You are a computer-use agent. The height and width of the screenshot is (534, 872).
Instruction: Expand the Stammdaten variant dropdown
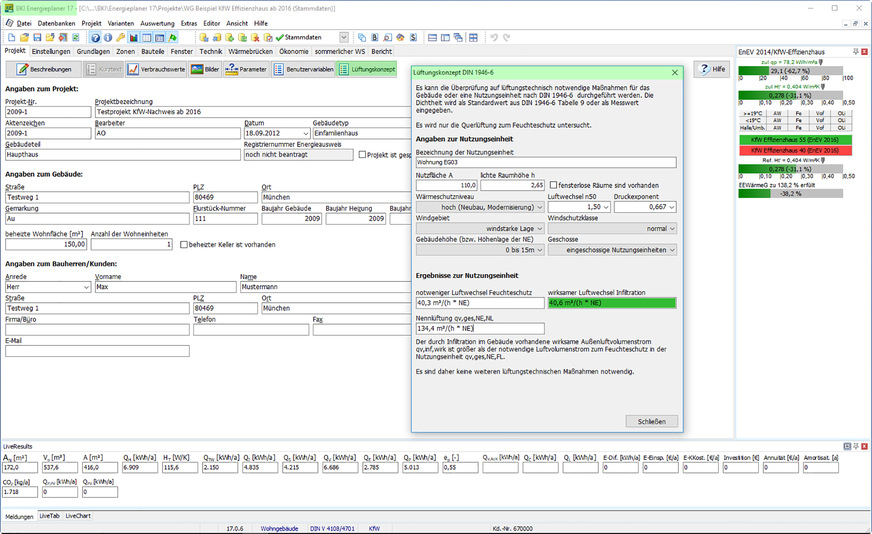344,37
